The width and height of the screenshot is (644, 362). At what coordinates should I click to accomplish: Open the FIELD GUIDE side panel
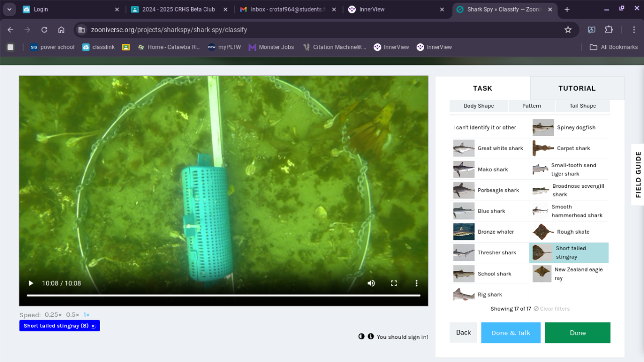pyautogui.click(x=638, y=175)
